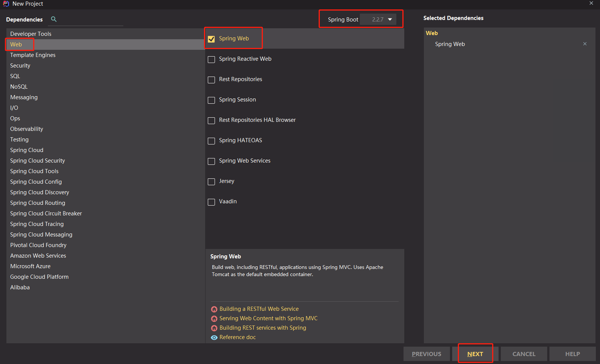The width and height of the screenshot is (600, 364).
Task: Select the Ops category
Action: tap(106, 118)
